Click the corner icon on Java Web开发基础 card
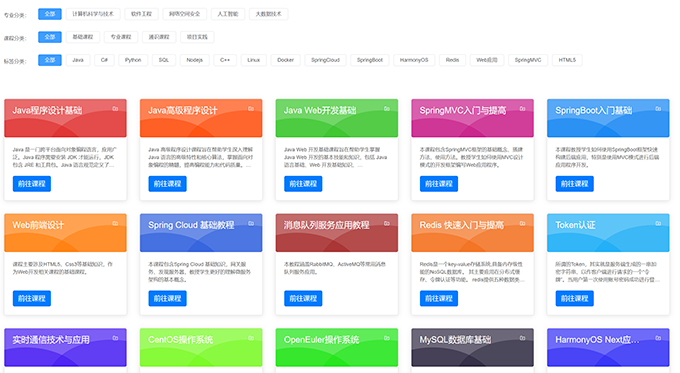The height and width of the screenshot is (373, 680). (387, 109)
